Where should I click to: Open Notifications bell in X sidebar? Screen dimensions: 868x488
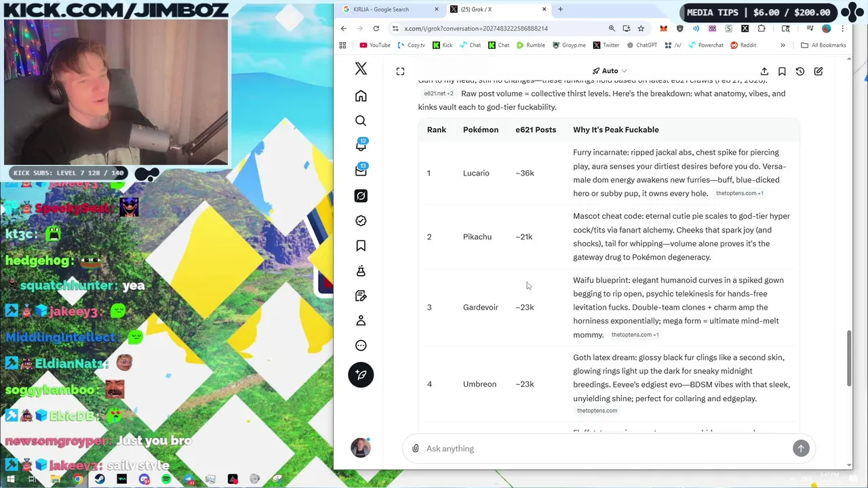361,146
